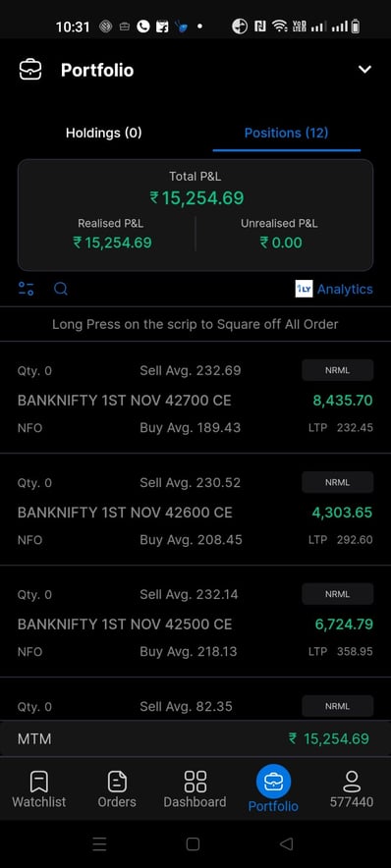Tap NRML tag on 42500 CE position
This screenshot has width=391, height=868.
(337, 594)
